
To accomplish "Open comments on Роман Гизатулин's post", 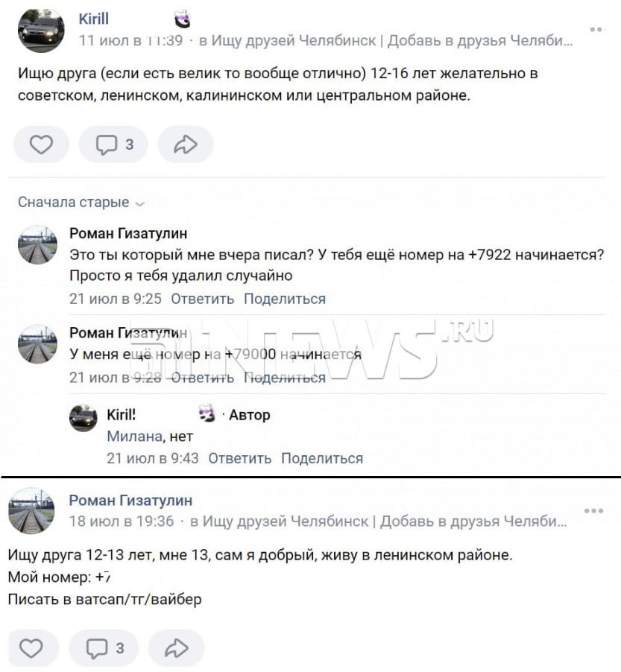I will tap(104, 648).
